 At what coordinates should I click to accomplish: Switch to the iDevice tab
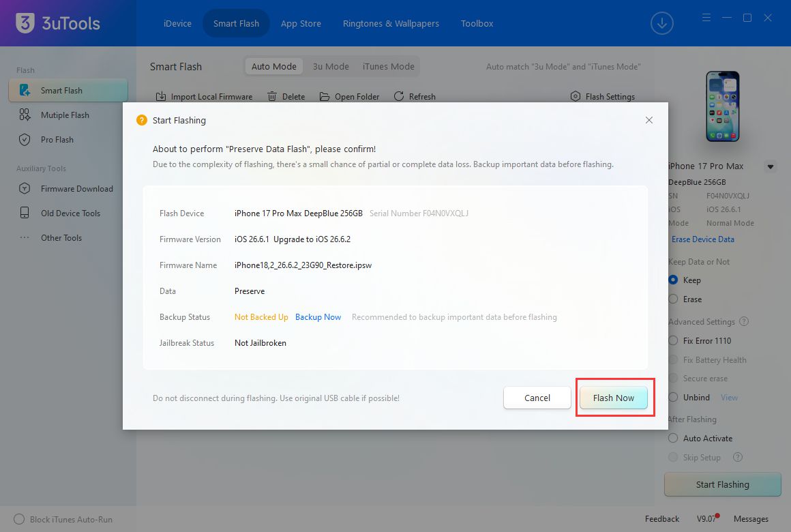tap(177, 23)
